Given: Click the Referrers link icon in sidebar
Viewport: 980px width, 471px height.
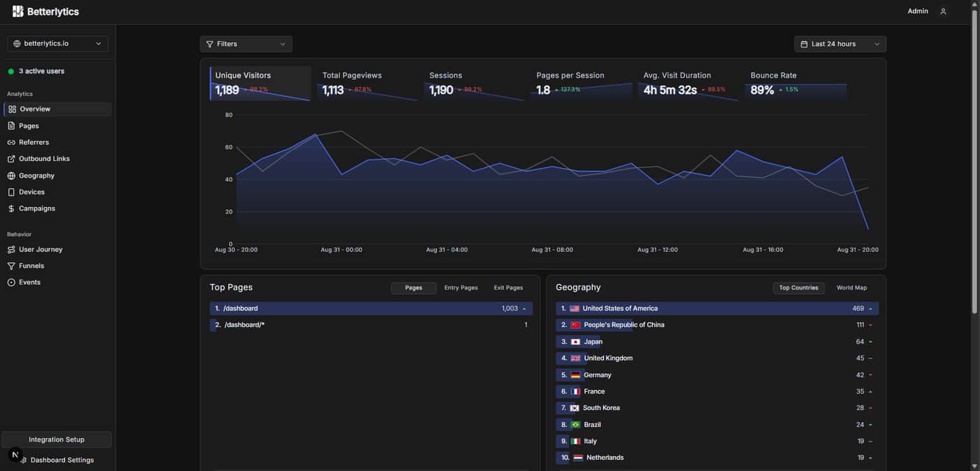Looking at the screenshot, I should pyautogui.click(x=11, y=142).
